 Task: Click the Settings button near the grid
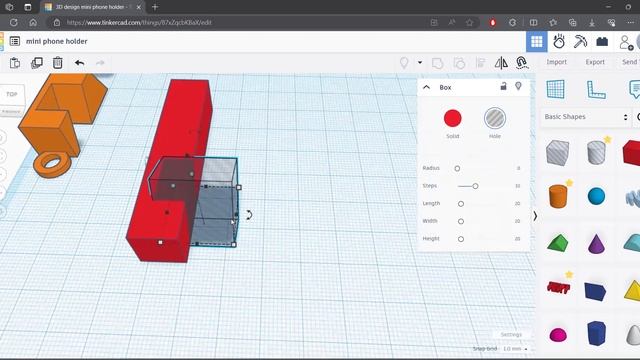click(511, 335)
